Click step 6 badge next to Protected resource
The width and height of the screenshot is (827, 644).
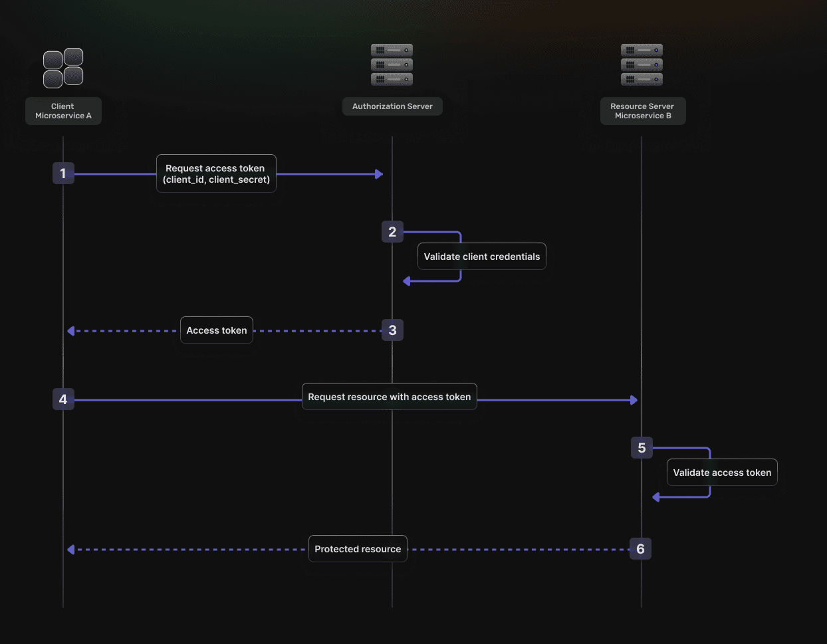[640, 549]
